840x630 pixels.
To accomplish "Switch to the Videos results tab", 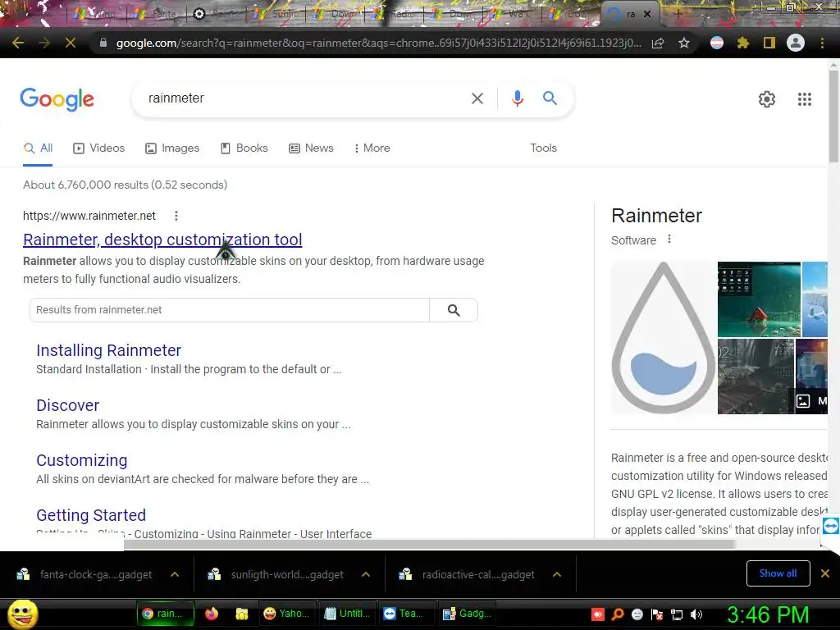I will (99, 148).
